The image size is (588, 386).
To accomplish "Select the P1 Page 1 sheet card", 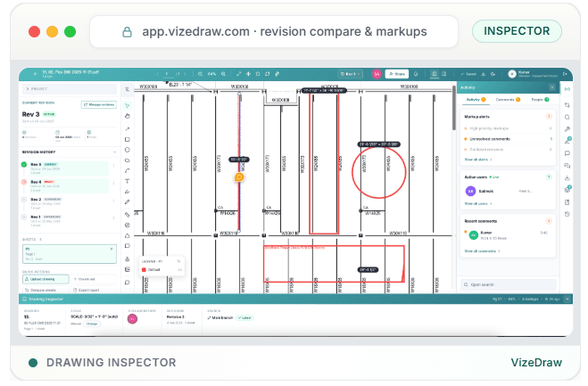I will tap(70, 254).
